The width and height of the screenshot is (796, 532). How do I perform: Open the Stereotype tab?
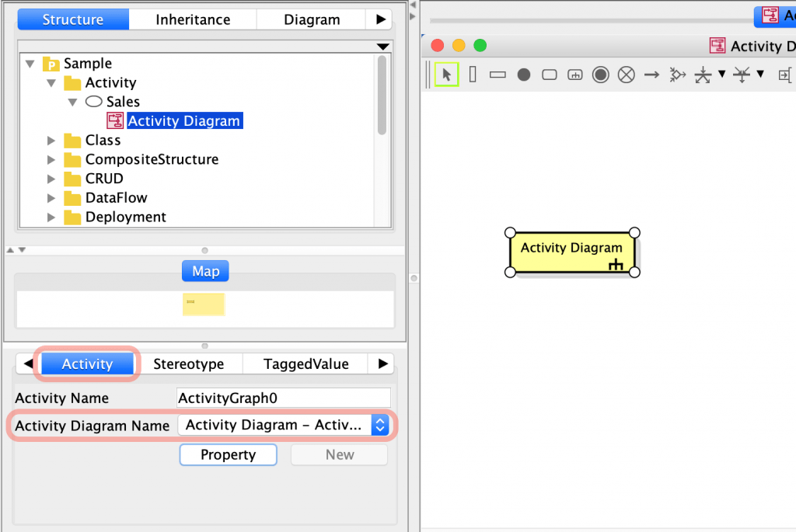tap(188, 363)
